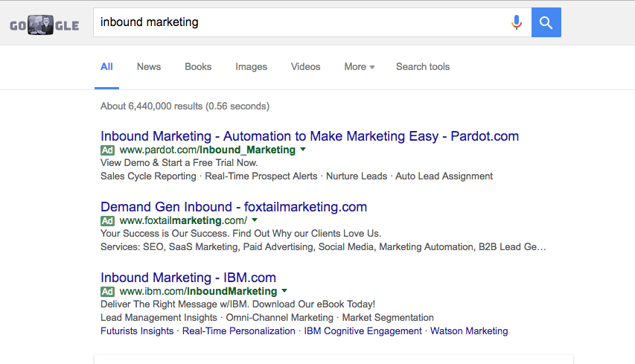Expand the arrow next to pardot.com URL
The height and width of the screenshot is (364, 635).
303,150
